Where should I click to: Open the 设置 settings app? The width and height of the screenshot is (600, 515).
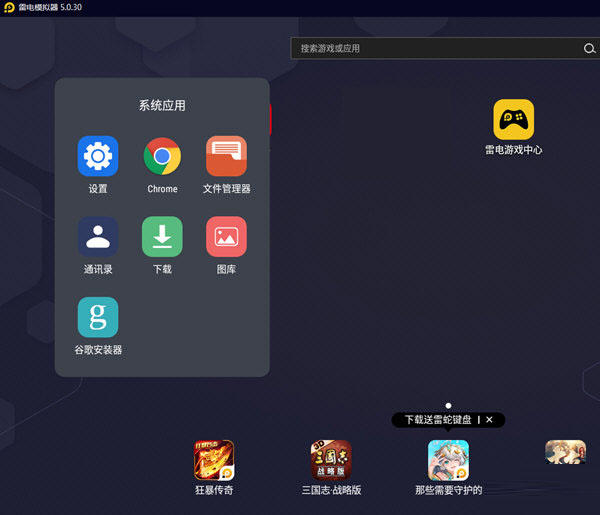click(x=97, y=157)
